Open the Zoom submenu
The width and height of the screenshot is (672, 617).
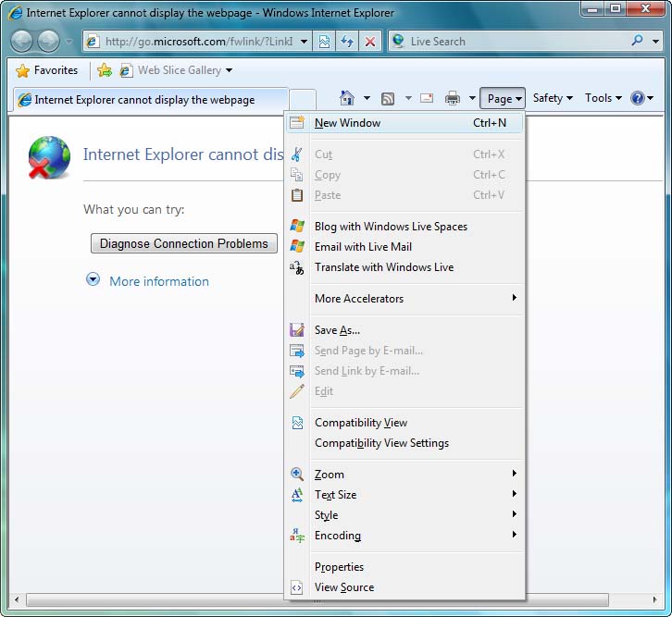point(330,475)
